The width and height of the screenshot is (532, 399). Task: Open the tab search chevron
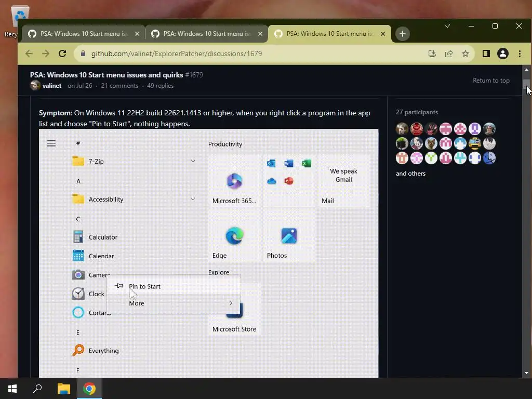(x=447, y=26)
